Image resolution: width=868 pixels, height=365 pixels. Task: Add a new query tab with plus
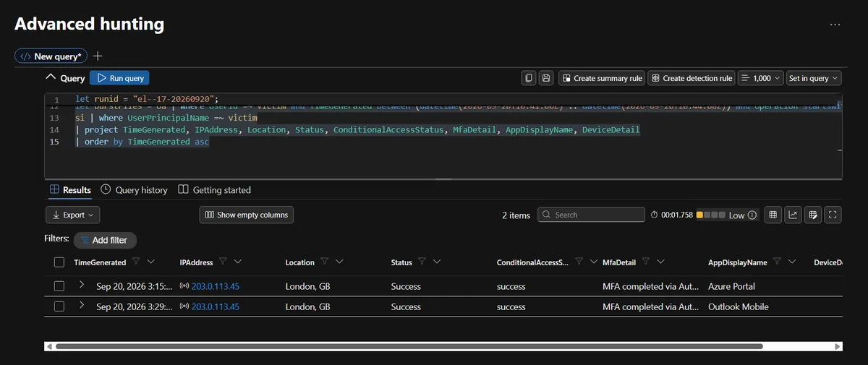[98, 56]
